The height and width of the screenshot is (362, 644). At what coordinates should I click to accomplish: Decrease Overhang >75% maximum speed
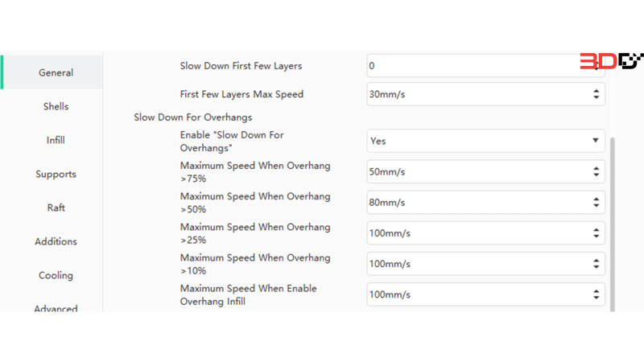pos(596,175)
